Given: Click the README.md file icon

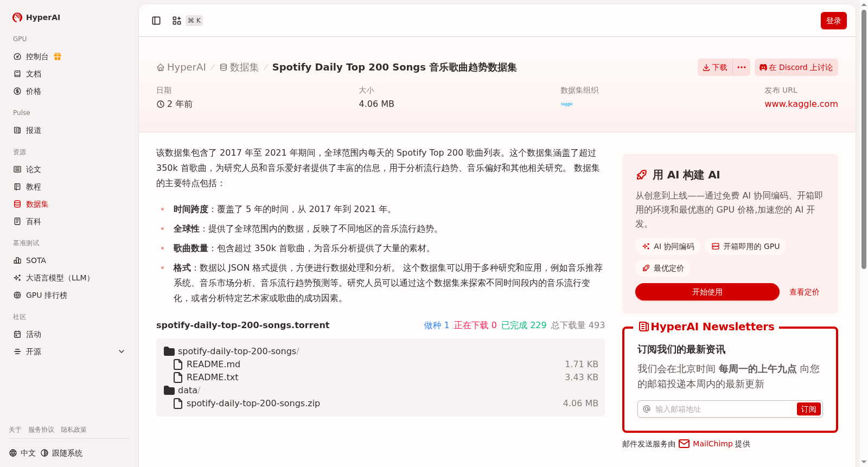Looking at the screenshot, I should [178, 364].
